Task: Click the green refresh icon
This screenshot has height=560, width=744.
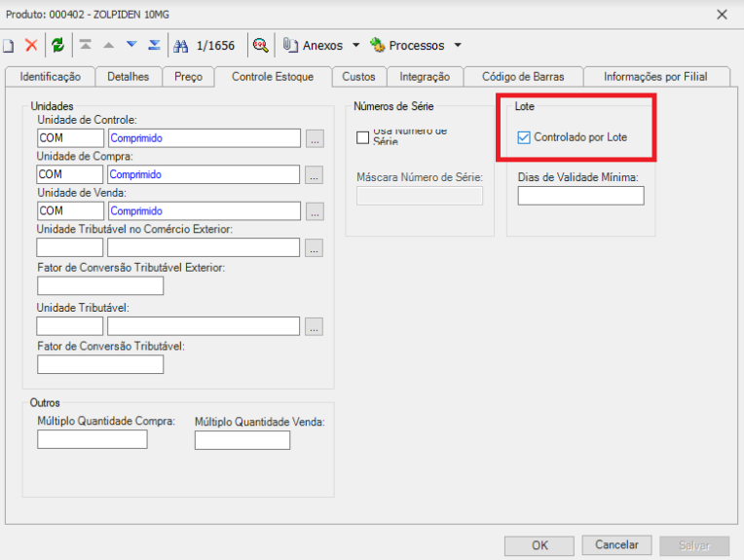Action: 57,45
